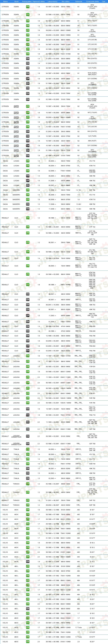
Task: Click the petrol badge in Thalia K7J 700 row
Action: 28,454
